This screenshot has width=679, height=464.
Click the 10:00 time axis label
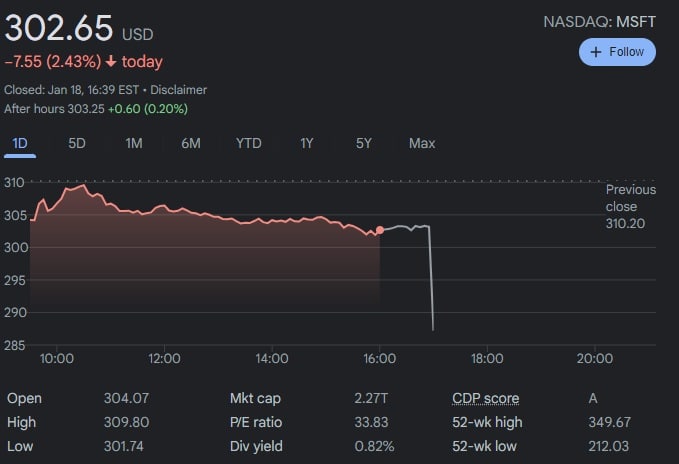tap(57, 358)
